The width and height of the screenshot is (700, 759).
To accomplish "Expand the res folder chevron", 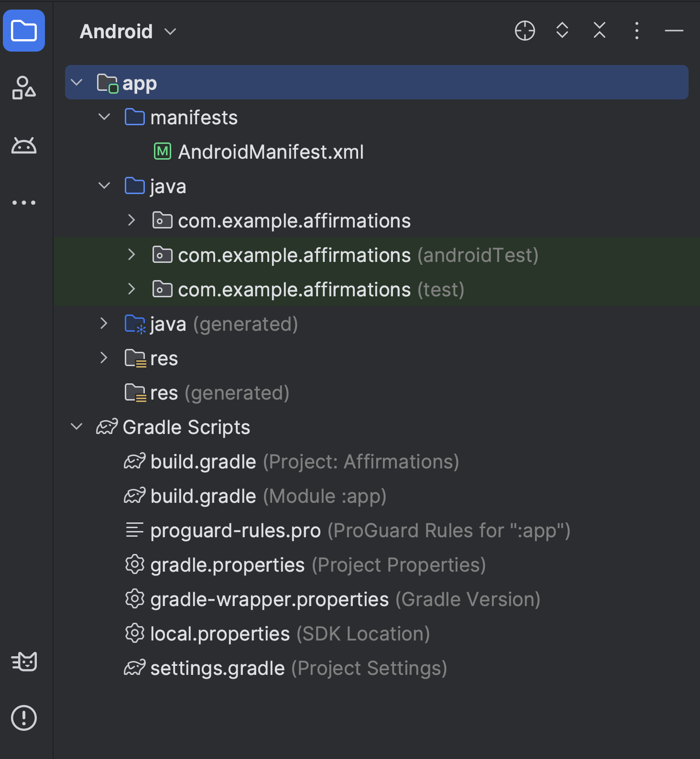I will pyautogui.click(x=104, y=358).
